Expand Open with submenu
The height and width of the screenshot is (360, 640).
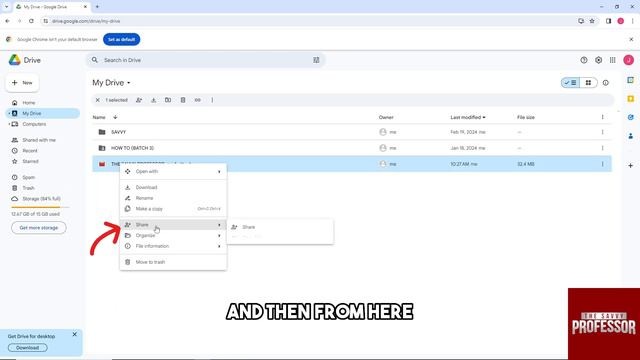coord(173,171)
